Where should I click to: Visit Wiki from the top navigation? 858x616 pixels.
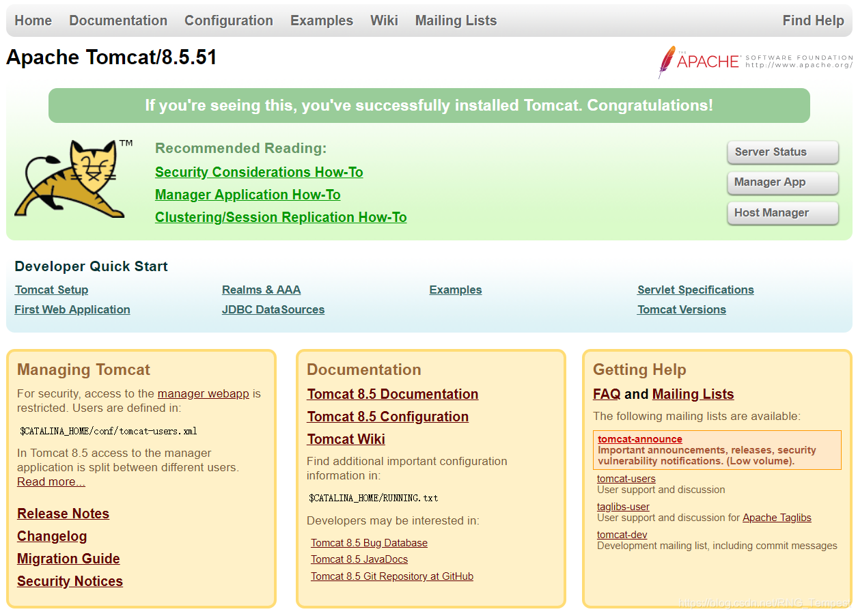click(x=384, y=20)
